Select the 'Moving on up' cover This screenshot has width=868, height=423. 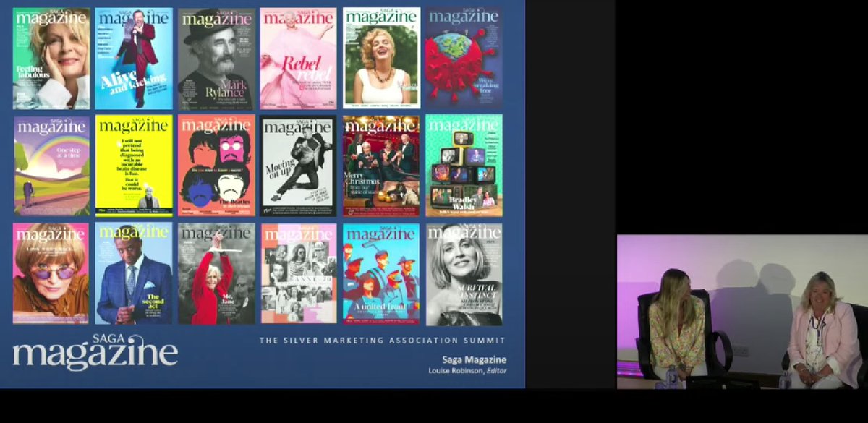coord(299,166)
